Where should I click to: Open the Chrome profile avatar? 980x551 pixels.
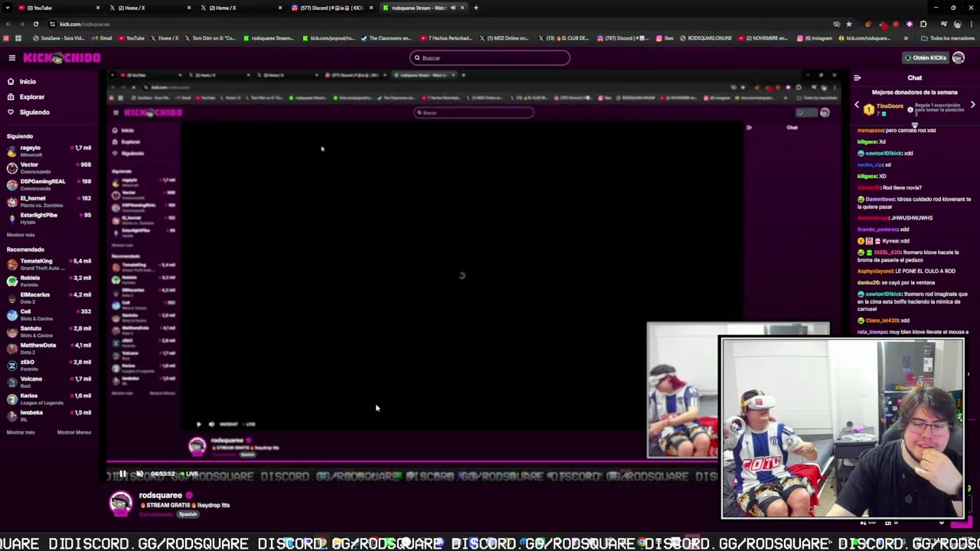(x=957, y=24)
